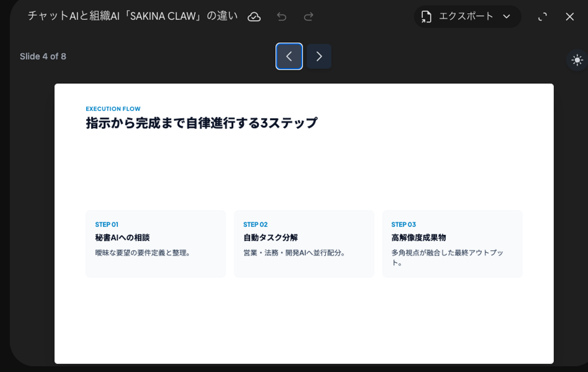Screen dimensions: 588x372
Task: Undo the last edit
Action: coord(281,17)
